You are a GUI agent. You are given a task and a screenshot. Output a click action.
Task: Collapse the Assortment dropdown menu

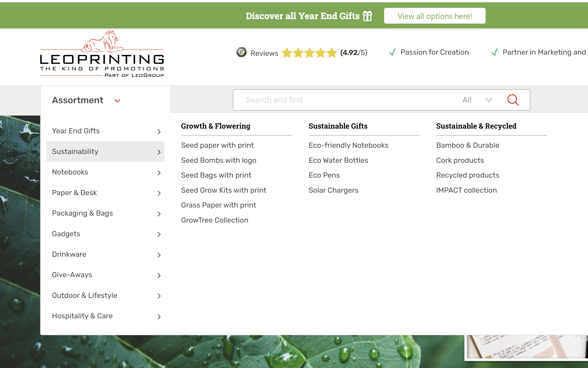[x=86, y=100]
